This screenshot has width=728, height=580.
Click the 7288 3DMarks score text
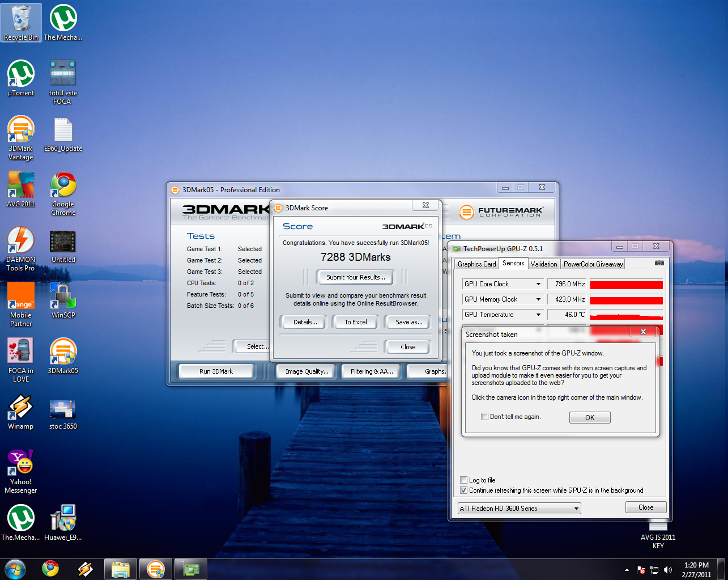click(356, 257)
